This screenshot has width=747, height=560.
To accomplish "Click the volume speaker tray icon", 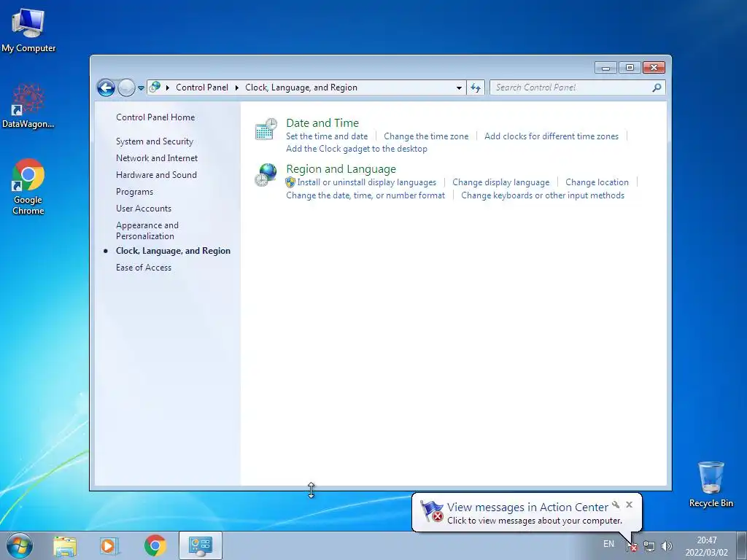I will click(667, 546).
